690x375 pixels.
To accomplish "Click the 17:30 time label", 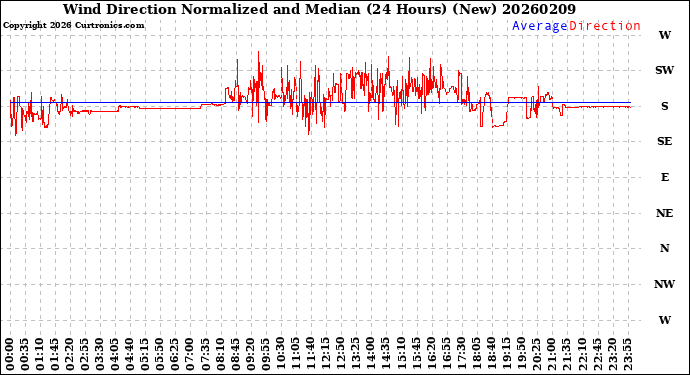I will [461, 354].
